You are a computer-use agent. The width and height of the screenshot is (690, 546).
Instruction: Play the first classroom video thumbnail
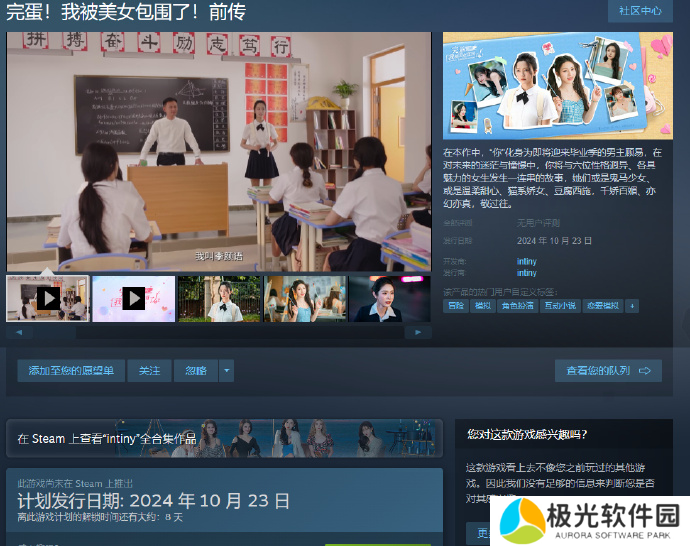(48, 298)
